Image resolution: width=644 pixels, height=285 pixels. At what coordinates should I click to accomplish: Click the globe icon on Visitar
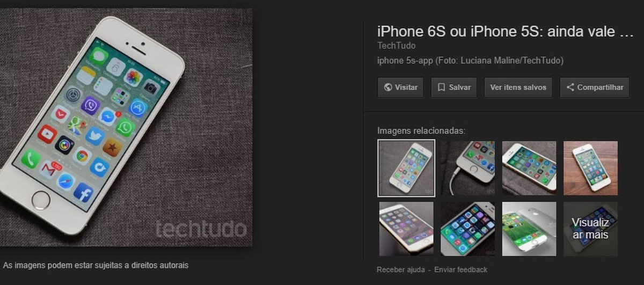tap(388, 87)
